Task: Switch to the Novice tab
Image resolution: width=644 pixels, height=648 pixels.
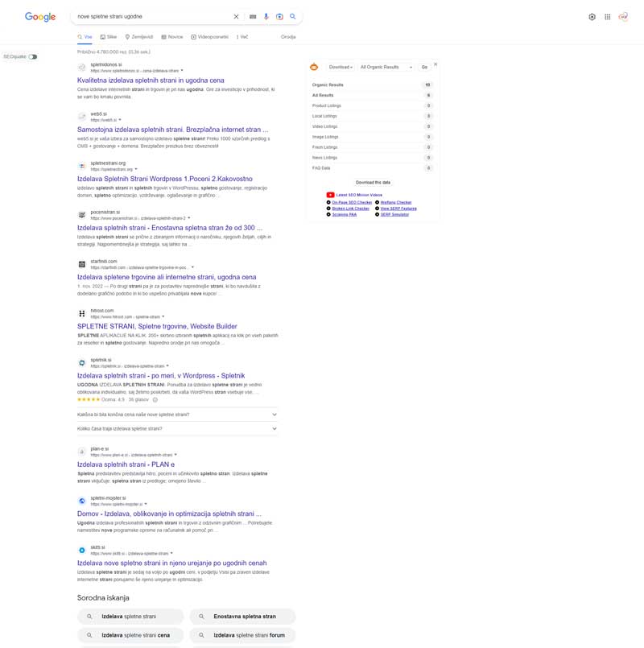Action: click(x=172, y=37)
